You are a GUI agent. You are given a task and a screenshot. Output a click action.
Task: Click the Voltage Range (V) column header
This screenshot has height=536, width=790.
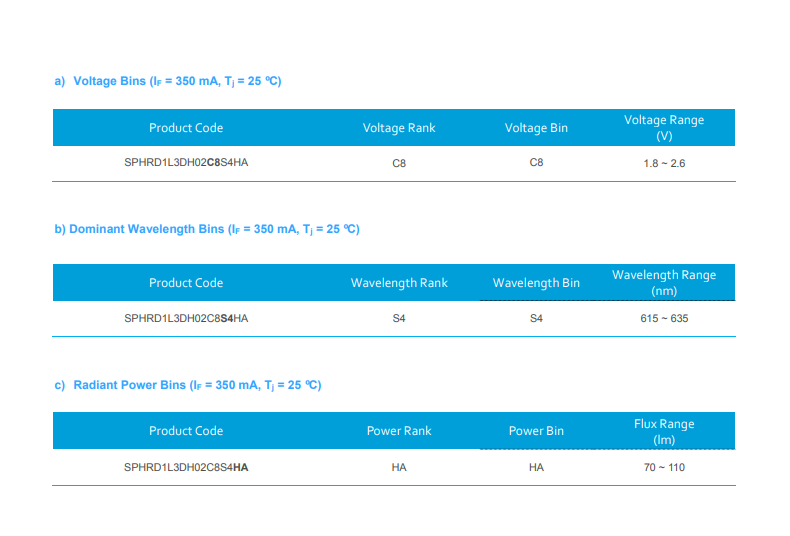[x=664, y=128]
